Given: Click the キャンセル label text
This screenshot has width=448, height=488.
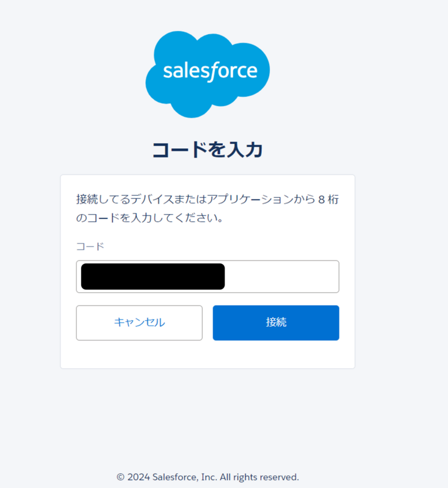Looking at the screenshot, I should pyautogui.click(x=139, y=323).
